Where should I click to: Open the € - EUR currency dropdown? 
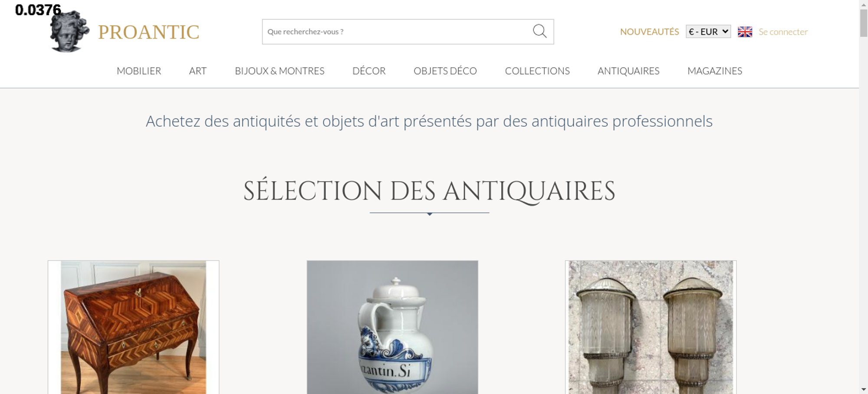pos(708,32)
